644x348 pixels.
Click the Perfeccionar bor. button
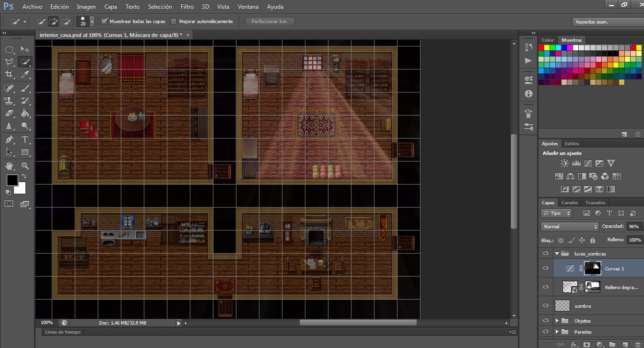click(270, 22)
